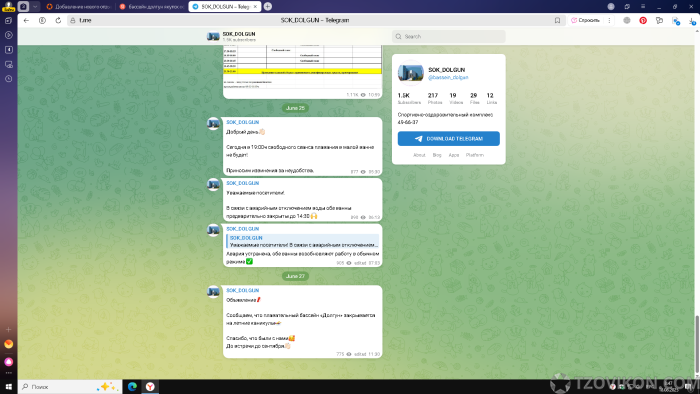700x394 pixels.
Task: Open the Apps footer link
Action: coord(454,155)
